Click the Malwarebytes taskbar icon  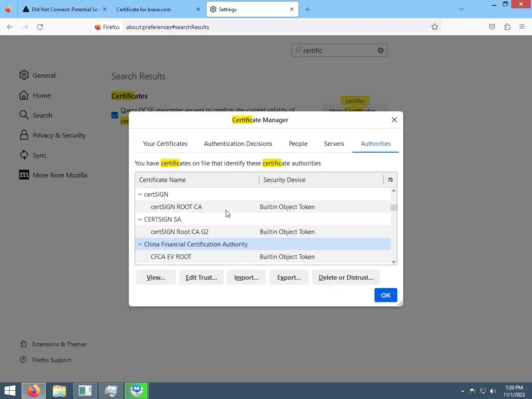[x=137, y=391]
